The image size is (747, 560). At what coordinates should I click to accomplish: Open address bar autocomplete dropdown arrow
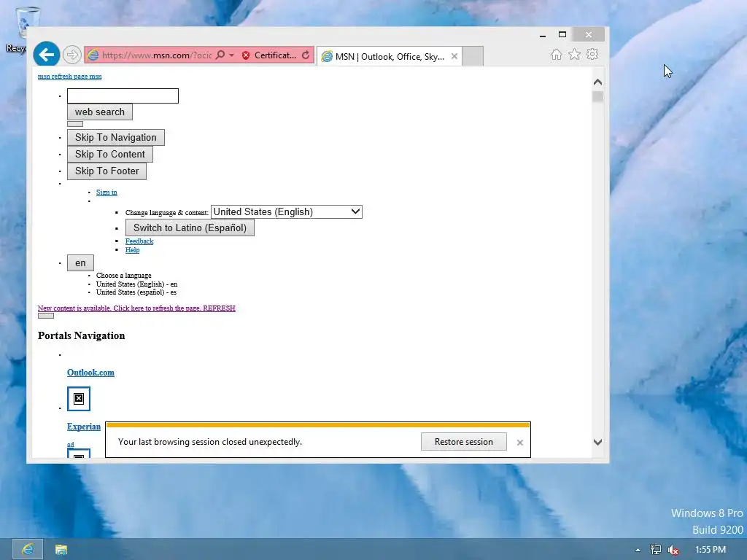click(x=231, y=55)
